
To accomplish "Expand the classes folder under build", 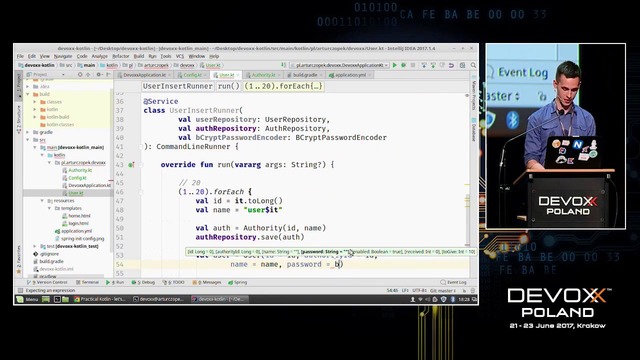I will pos(35,102).
